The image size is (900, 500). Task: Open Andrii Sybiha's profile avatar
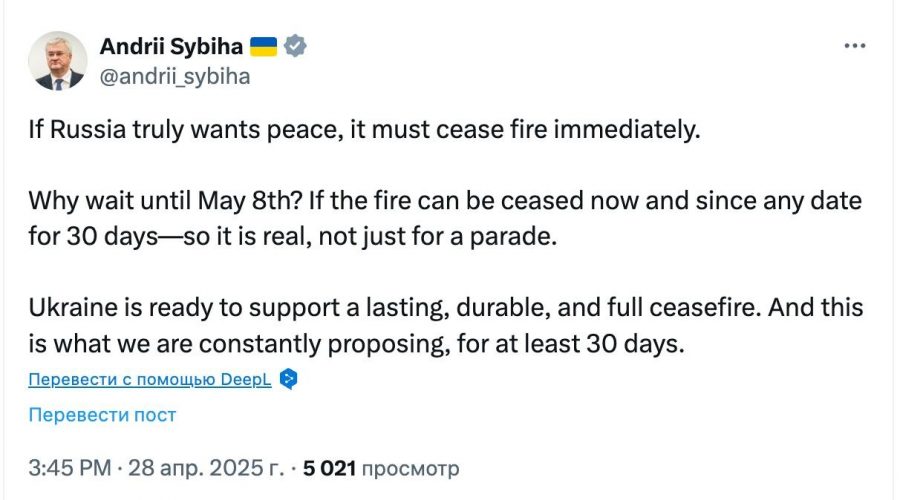[58, 60]
